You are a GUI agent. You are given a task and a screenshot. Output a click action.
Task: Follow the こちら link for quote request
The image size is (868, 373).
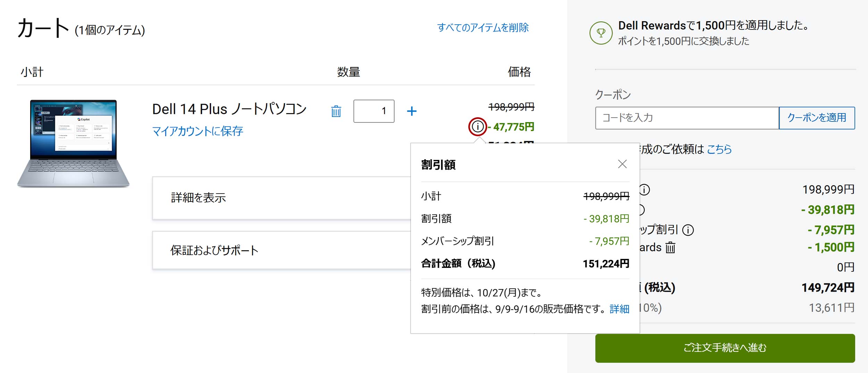719,149
